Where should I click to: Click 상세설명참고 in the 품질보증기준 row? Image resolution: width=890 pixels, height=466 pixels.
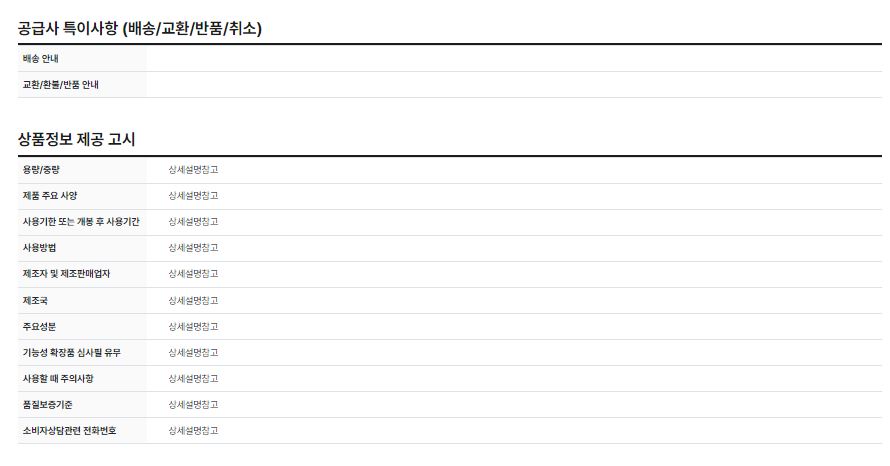193,404
